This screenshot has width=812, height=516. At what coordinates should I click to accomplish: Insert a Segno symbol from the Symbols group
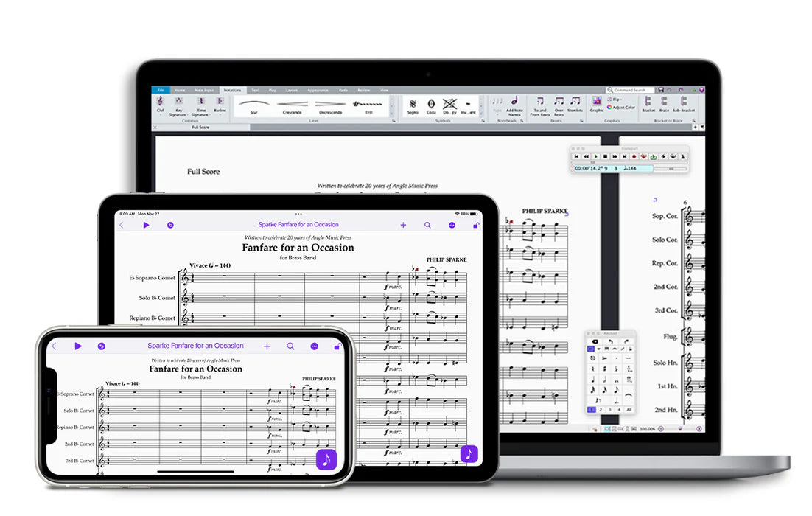click(x=412, y=103)
